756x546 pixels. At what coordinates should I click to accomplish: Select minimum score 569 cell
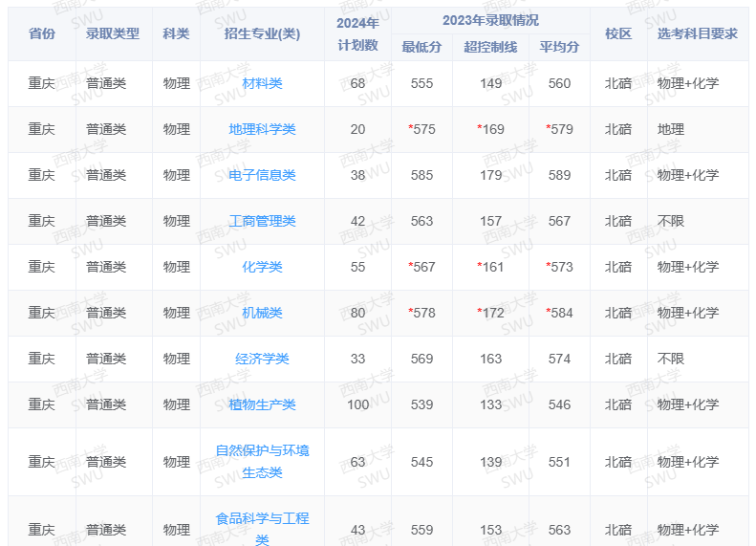coord(421,359)
